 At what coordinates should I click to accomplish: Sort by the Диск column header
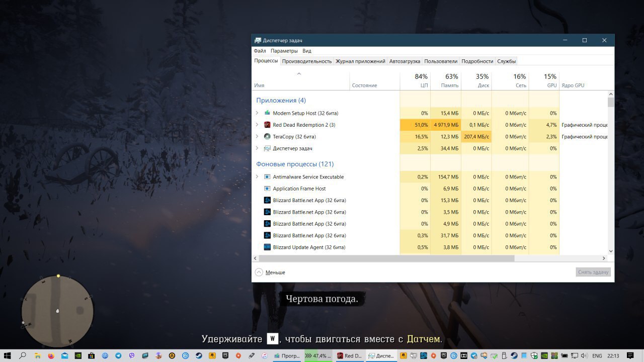pyautogui.click(x=476, y=81)
